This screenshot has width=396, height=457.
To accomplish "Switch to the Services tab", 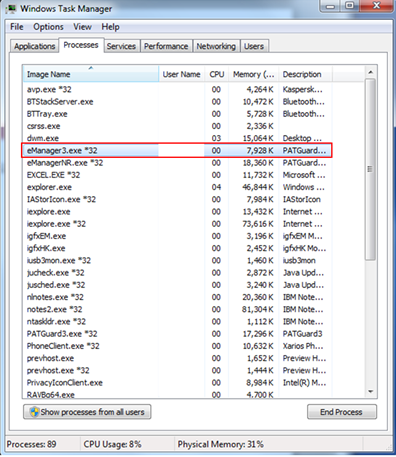I will [121, 46].
